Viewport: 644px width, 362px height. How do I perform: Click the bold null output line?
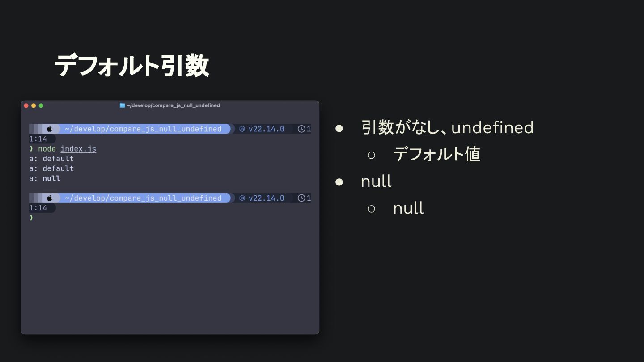point(45,178)
